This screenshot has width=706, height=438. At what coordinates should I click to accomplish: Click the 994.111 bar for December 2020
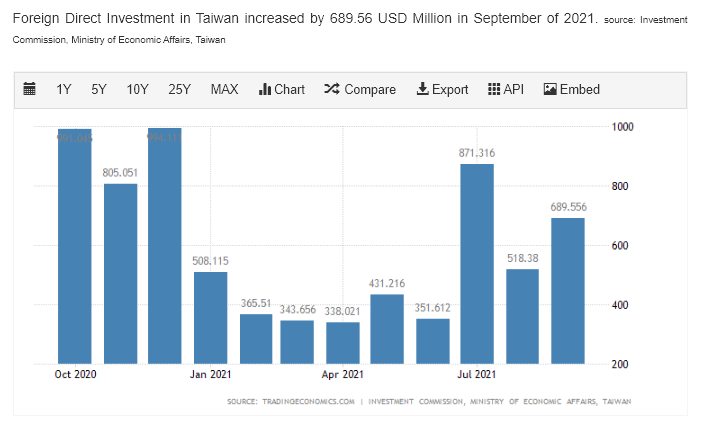(x=165, y=246)
